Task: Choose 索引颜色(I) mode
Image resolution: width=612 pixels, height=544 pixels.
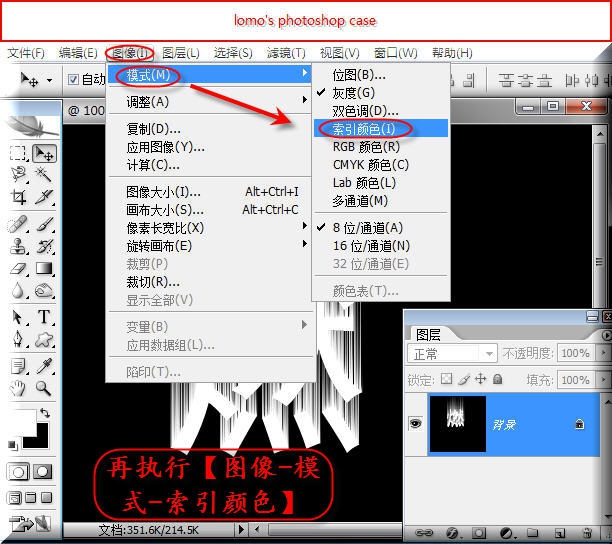Action: pos(381,129)
